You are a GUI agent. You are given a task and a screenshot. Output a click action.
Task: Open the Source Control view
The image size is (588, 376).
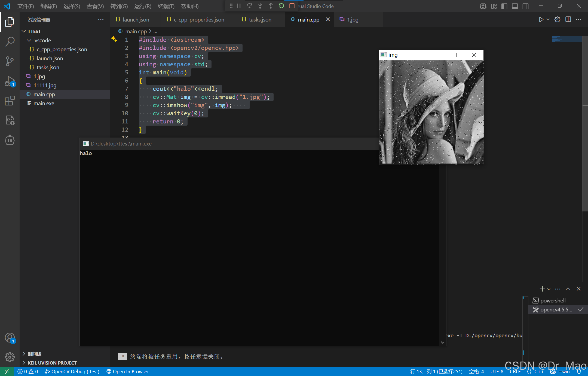click(x=10, y=61)
